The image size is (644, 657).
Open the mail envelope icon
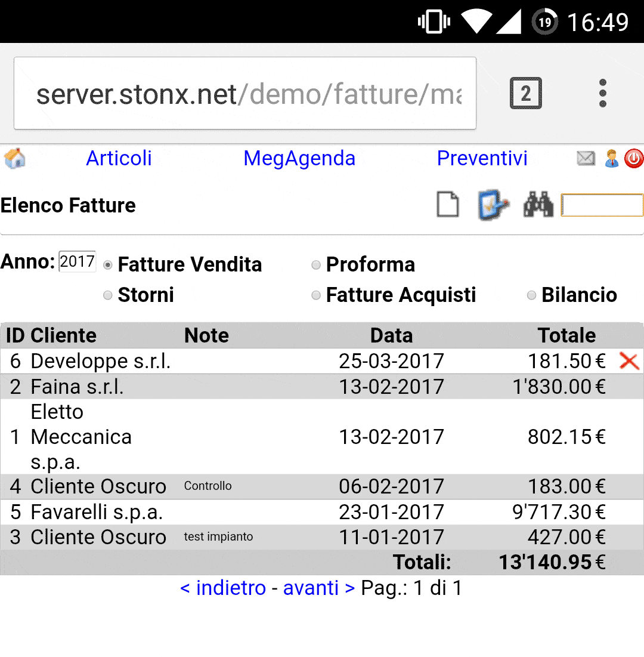[x=586, y=158]
